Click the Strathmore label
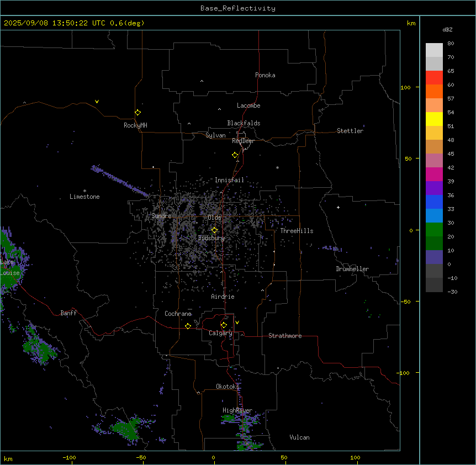Screen dimensions: 476x465 [x=285, y=336]
